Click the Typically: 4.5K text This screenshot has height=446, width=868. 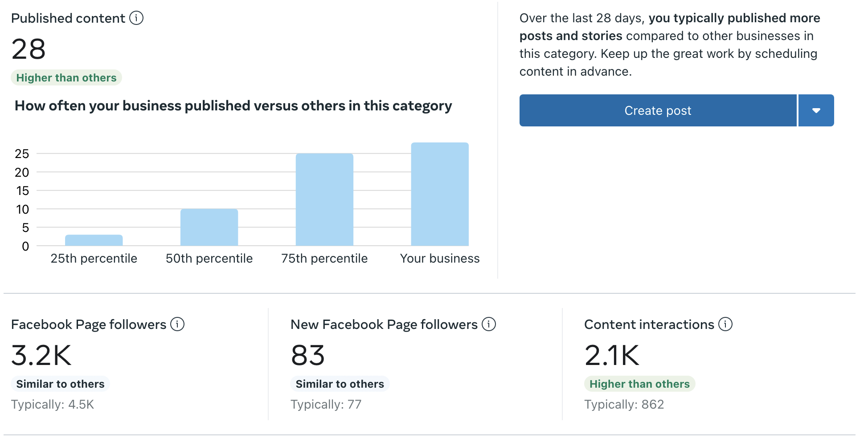coord(53,405)
